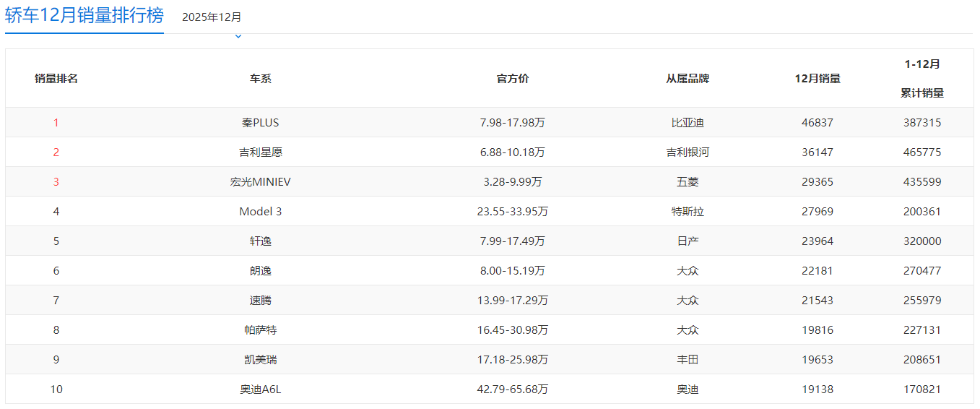Select Model 3 in the ranking
This screenshot has width=980, height=409.
point(260,212)
